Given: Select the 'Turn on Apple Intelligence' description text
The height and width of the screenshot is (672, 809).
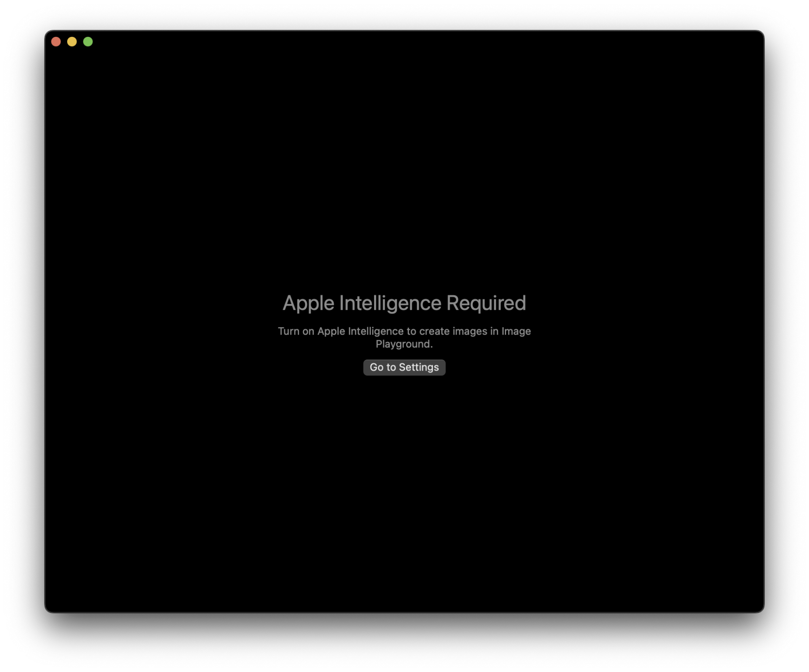Looking at the screenshot, I should click(x=404, y=337).
